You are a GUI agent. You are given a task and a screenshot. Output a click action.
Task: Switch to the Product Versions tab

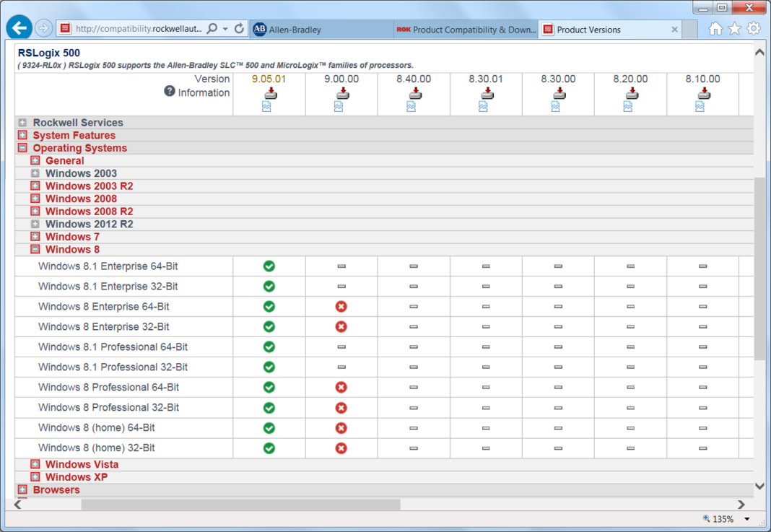pos(606,30)
